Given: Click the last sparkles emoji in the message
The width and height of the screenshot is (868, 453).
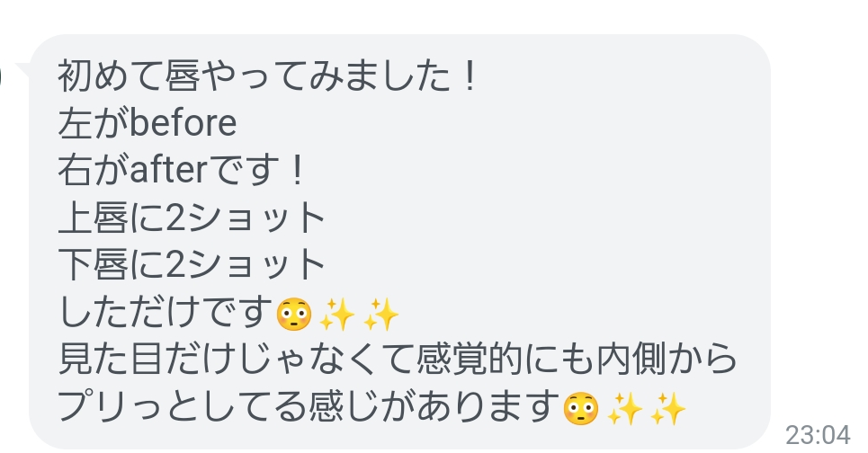Looking at the screenshot, I should (668, 409).
